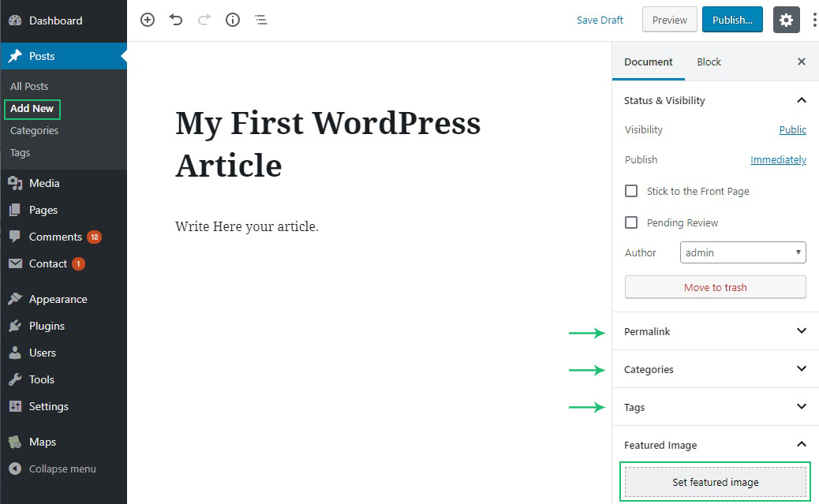Screen dimensions: 819x504
Task: Open the Settings menu label
Action: [x=49, y=406]
